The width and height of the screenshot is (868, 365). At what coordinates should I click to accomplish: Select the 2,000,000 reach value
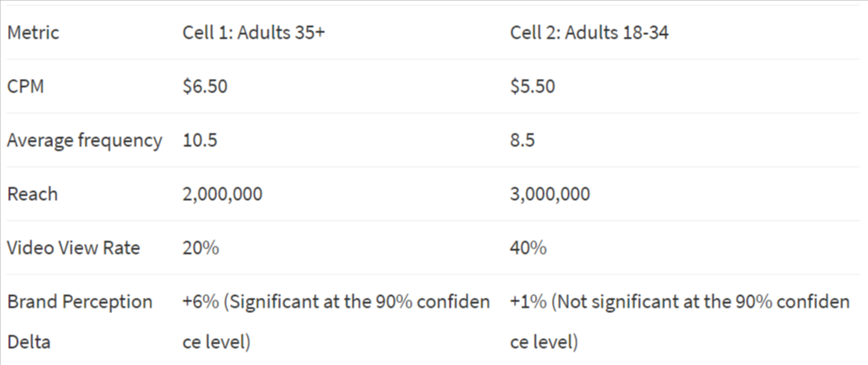(223, 195)
